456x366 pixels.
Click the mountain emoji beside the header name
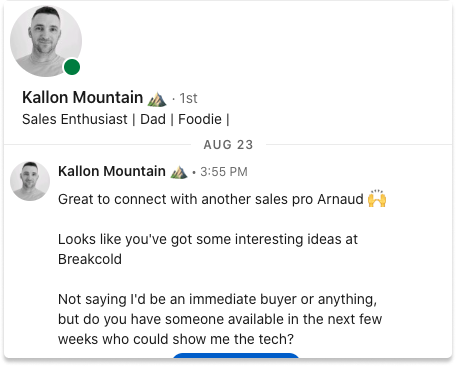click(157, 99)
